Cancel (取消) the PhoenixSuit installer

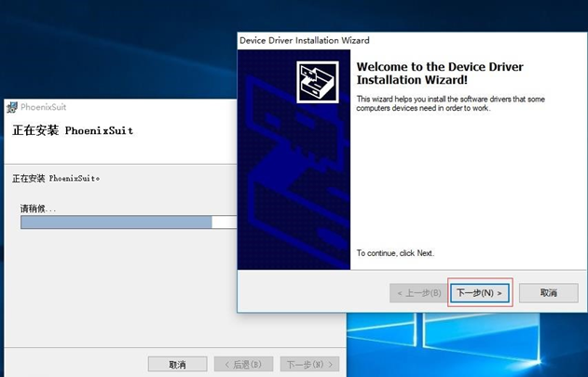177,364
